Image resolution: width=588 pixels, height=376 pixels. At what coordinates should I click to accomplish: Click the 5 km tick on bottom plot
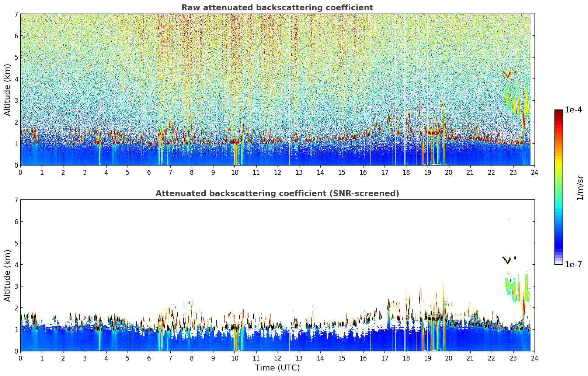coord(16,243)
